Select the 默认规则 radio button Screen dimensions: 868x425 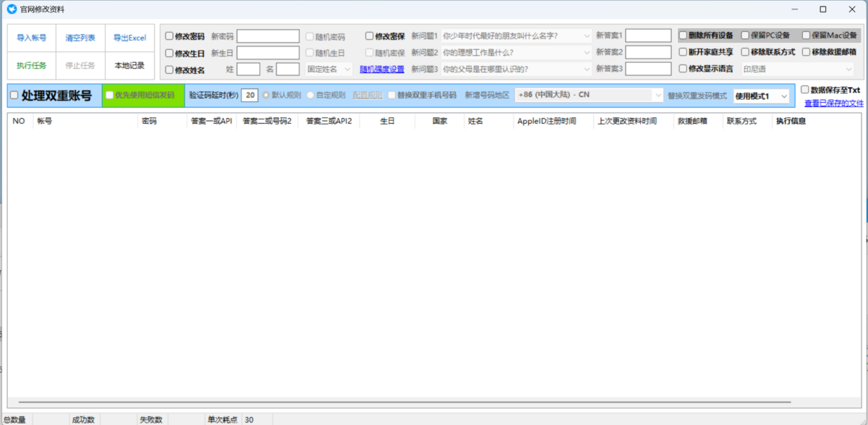(x=266, y=95)
